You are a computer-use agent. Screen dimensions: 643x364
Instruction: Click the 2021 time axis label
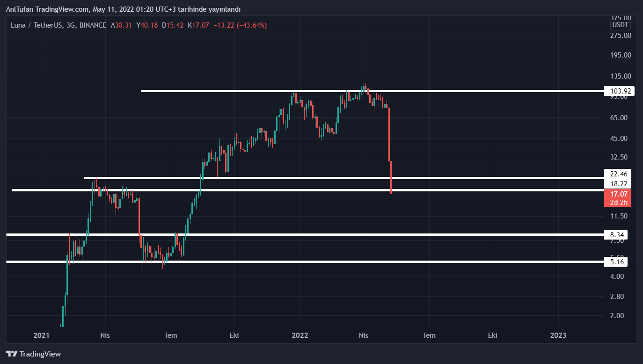pyautogui.click(x=42, y=335)
